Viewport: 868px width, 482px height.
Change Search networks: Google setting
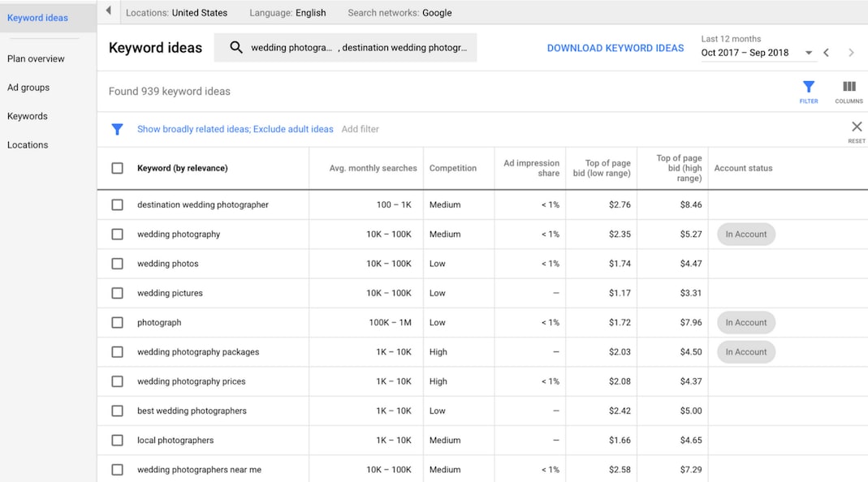pyautogui.click(x=399, y=13)
